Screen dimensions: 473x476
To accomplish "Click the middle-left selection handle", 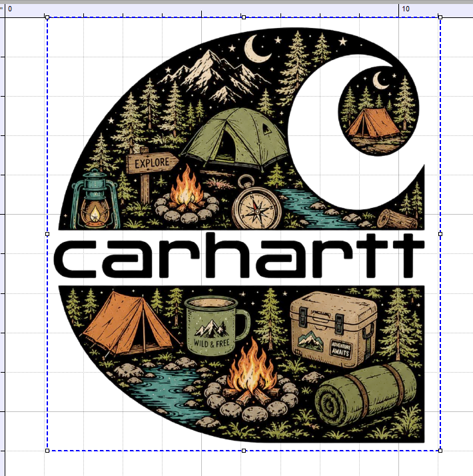I will click(x=47, y=234).
